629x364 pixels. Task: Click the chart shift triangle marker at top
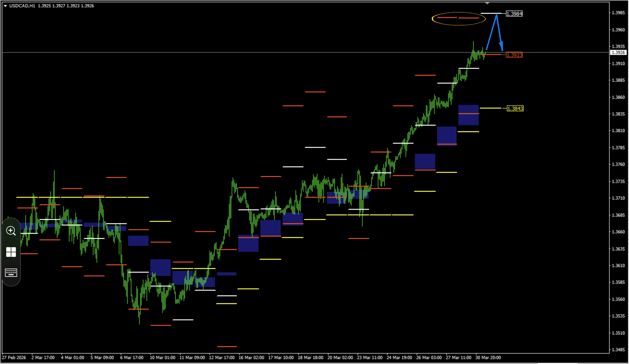point(487,3)
